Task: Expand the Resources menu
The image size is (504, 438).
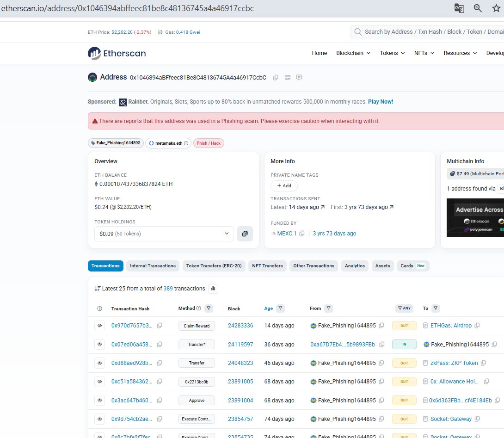Action: click(460, 53)
